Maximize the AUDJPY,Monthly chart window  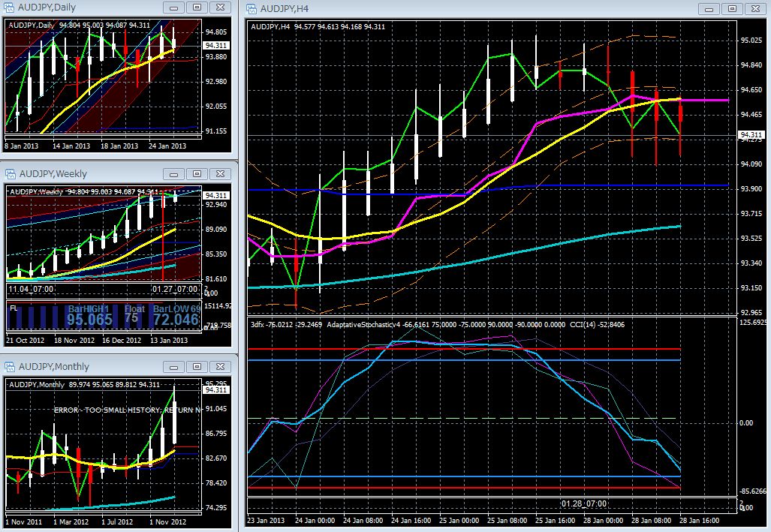(x=197, y=367)
